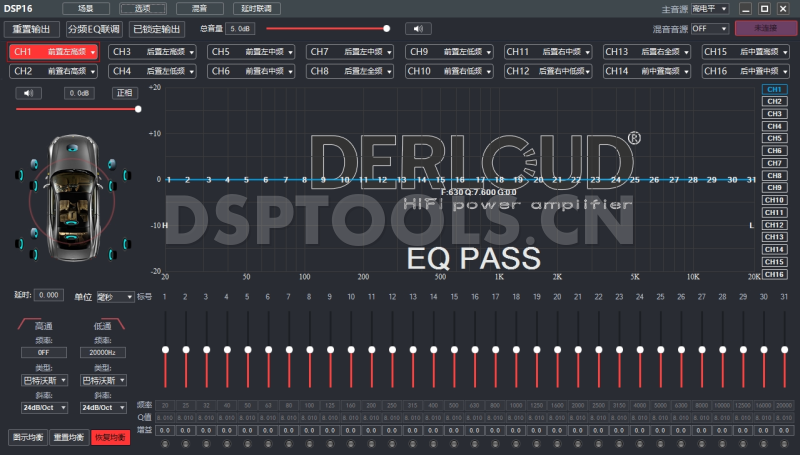
Task: Click the gain fader handle for band 16
Action: click(x=475, y=349)
